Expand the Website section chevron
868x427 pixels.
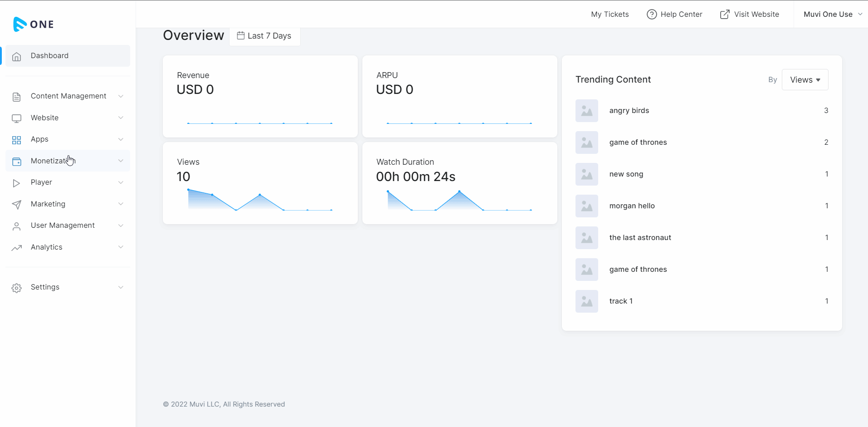121,118
